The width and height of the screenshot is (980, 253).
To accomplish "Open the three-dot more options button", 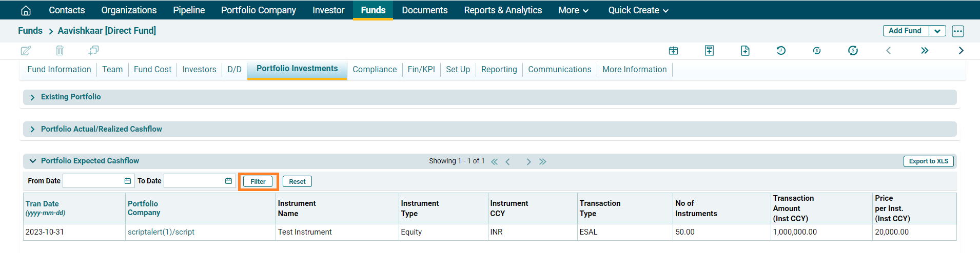I will coord(957,31).
